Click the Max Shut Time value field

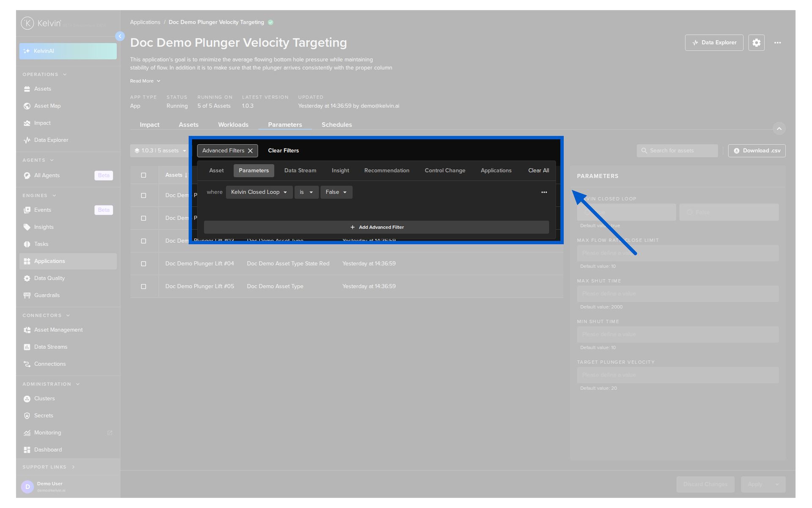pos(678,294)
